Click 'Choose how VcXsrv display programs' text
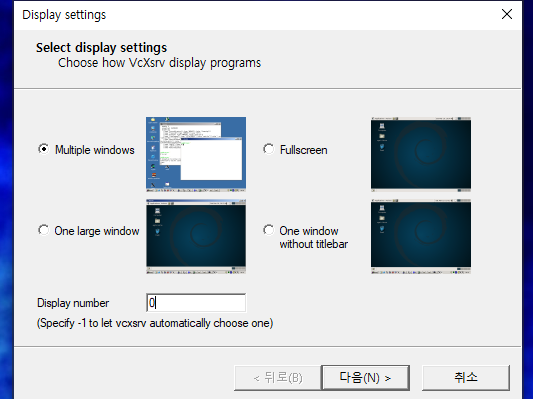Image resolution: width=533 pixels, height=399 pixels. click(x=159, y=63)
